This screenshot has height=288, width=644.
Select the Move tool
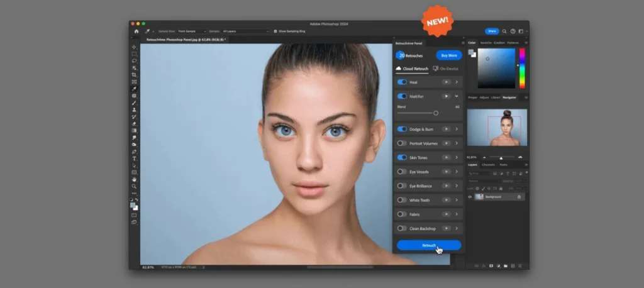[134, 47]
